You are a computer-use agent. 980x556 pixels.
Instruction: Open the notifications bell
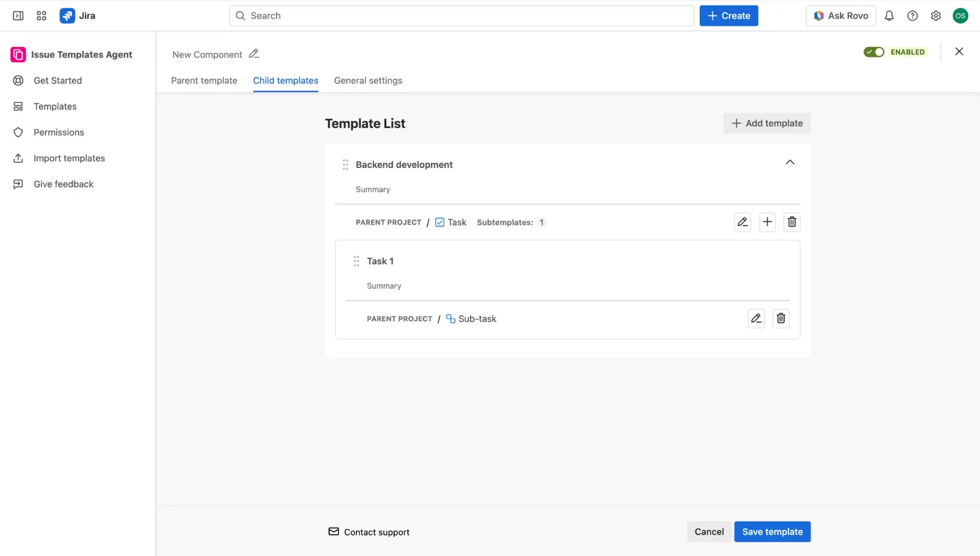[x=889, y=15]
